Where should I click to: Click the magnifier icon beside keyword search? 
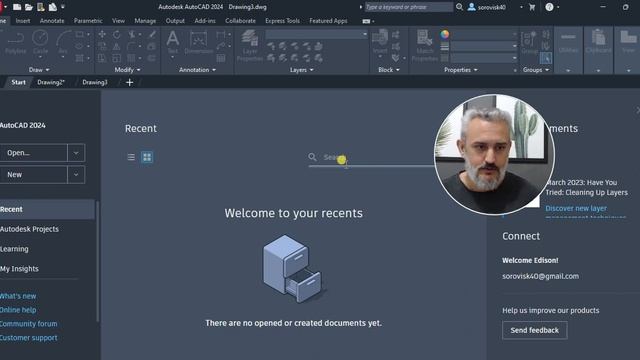click(459, 7)
